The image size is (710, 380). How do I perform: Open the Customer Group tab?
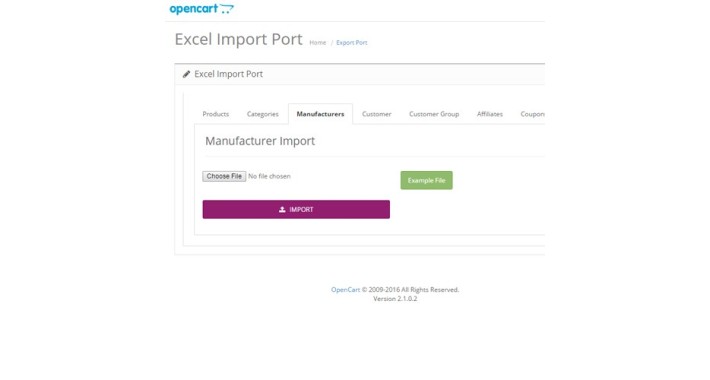[x=434, y=114]
